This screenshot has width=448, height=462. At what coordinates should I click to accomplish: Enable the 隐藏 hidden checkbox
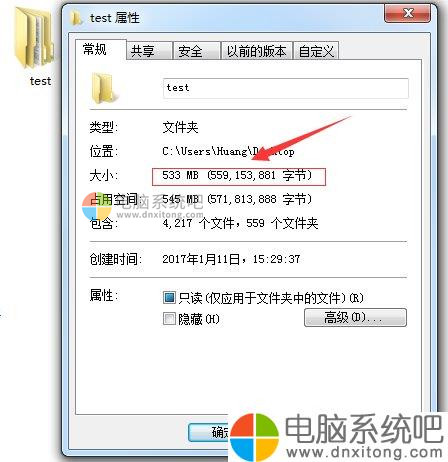(169, 319)
